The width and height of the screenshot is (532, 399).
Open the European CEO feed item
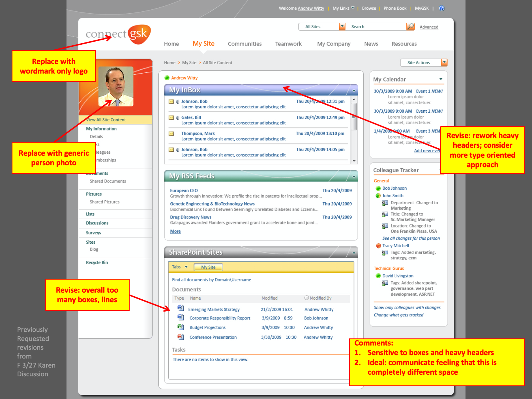pyautogui.click(x=184, y=190)
